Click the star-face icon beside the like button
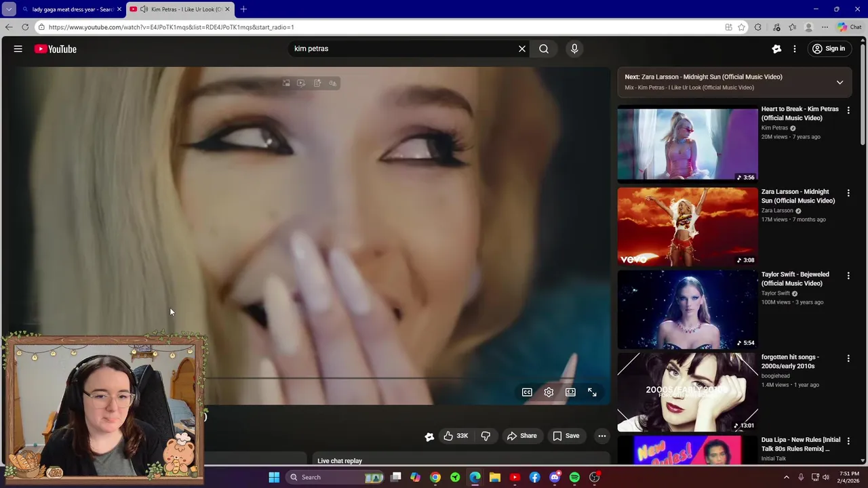The image size is (868, 488). coord(429,436)
